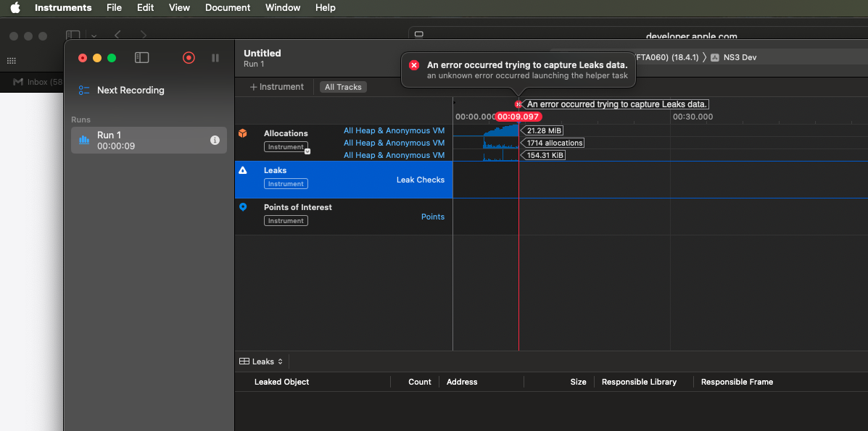868x431 pixels.
Task: Click the 00:30.000 timeline ruler label
Action: click(693, 117)
